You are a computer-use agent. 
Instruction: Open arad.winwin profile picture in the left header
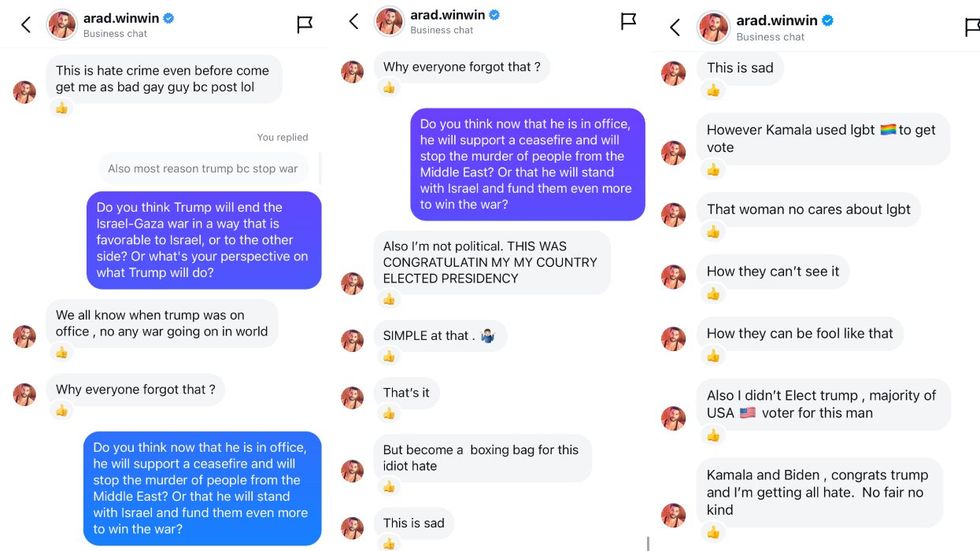[63, 25]
